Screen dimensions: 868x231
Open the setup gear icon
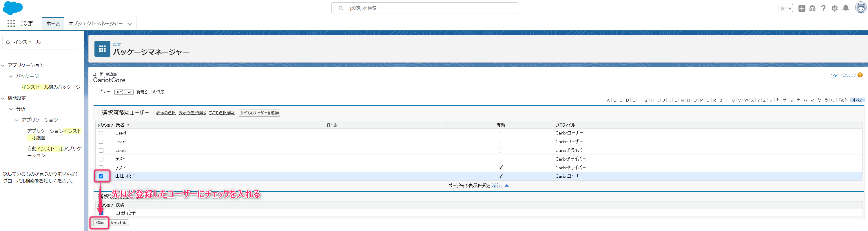point(835,8)
